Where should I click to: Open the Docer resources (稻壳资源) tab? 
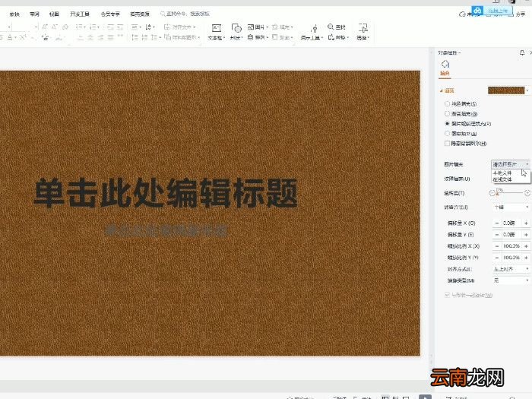140,14
